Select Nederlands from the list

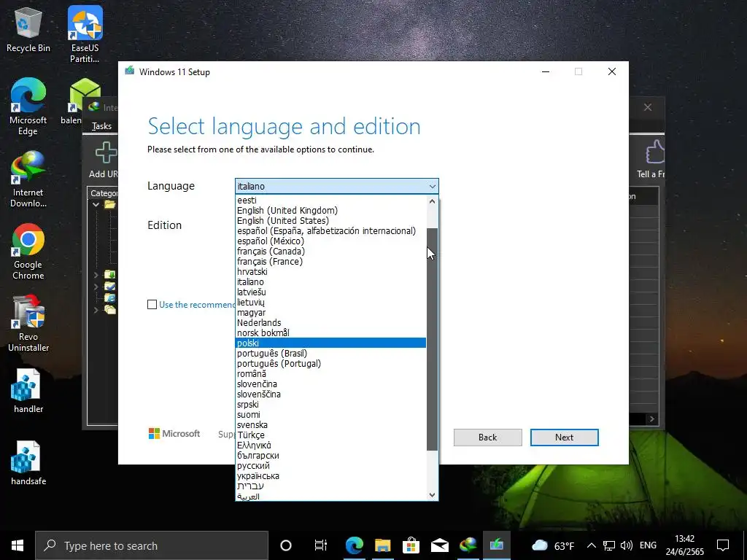point(331,322)
